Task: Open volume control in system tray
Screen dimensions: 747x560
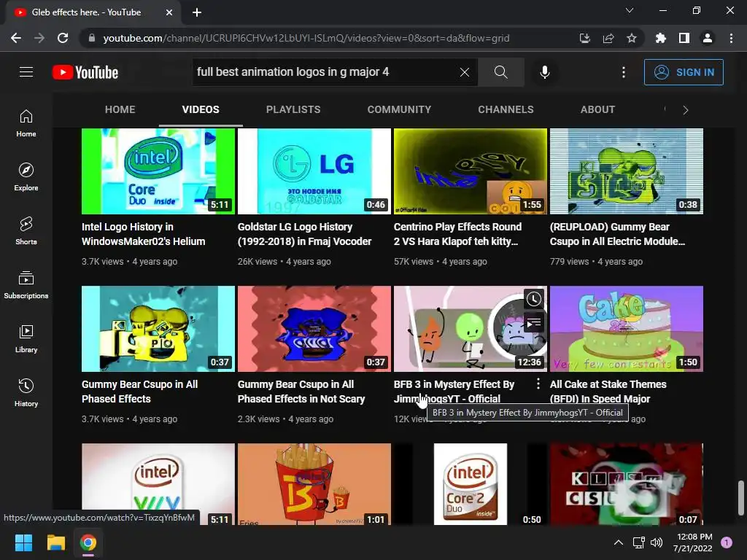Action: [x=657, y=542]
